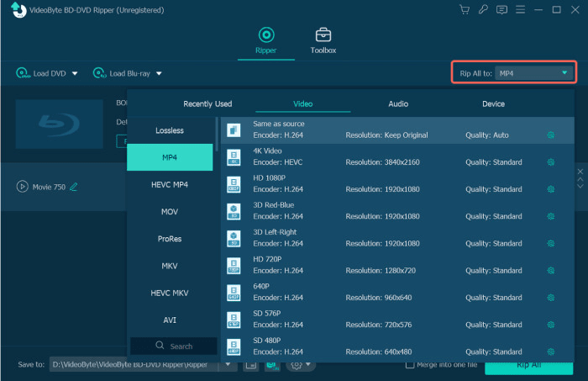Screen dimensions: 588x381
Task: Click the Quality: Auto text
Action: click(486, 135)
